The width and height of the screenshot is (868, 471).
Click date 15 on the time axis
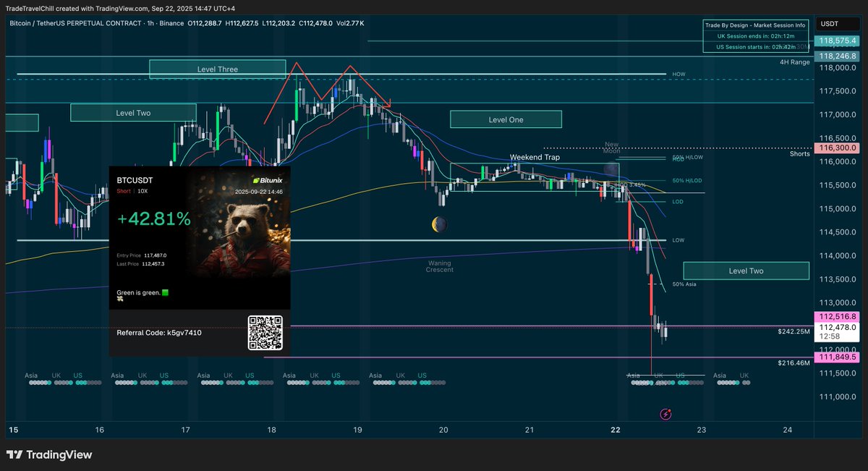tap(13, 430)
